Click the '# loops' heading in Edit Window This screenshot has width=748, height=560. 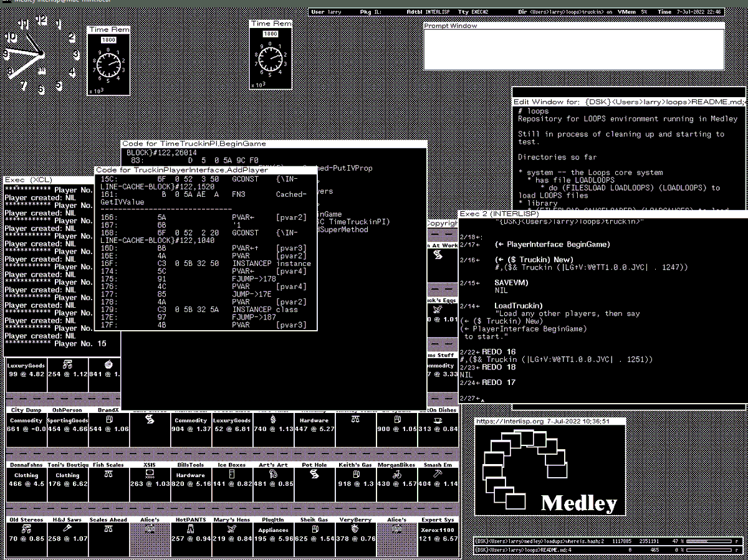point(534,112)
